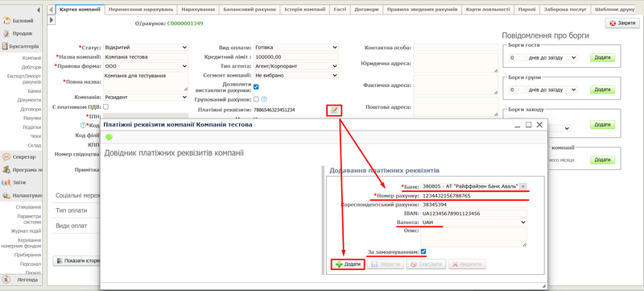
Task: Click the IBAN input field
Action: pyautogui.click(x=473, y=214)
